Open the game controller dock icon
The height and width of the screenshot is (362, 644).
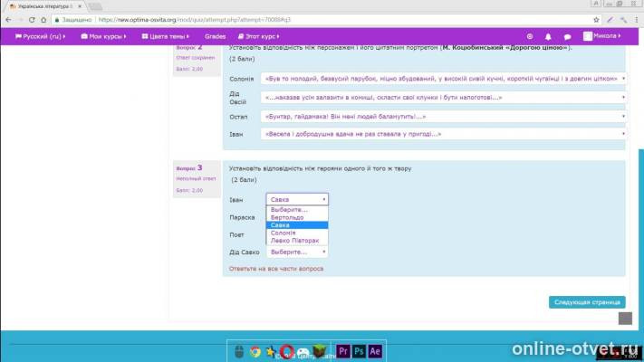pos(303,352)
